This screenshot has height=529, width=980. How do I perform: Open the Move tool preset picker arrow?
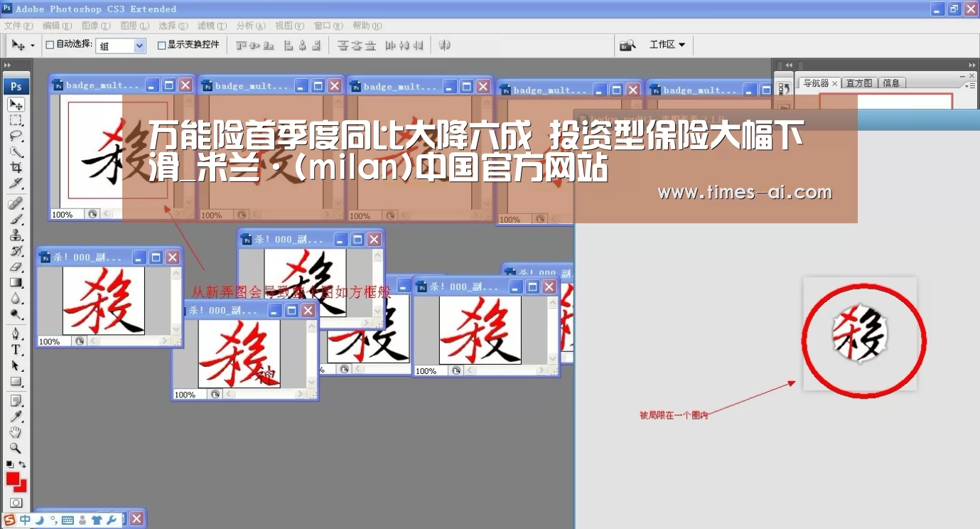tap(32, 46)
